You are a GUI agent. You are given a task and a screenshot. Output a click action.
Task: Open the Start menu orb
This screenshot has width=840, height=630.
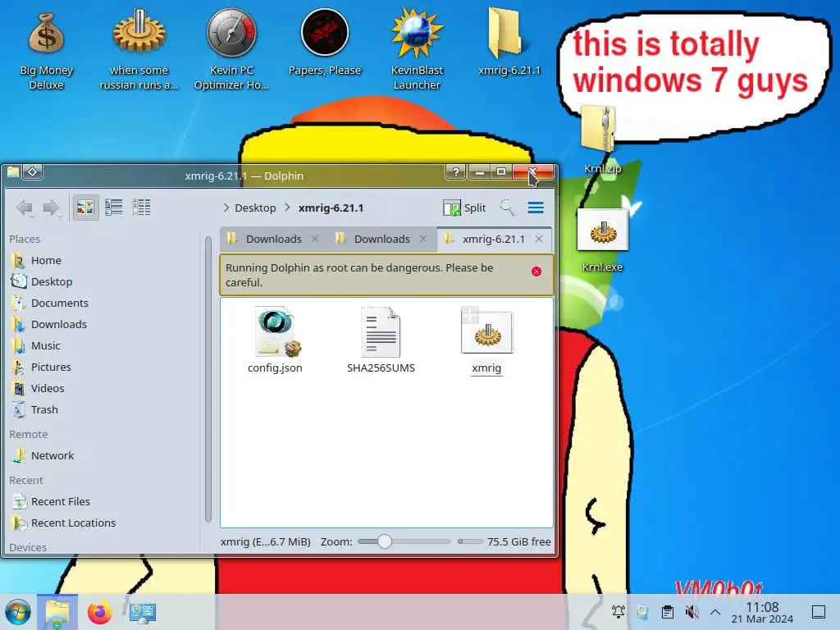pyautogui.click(x=18, y=612)
